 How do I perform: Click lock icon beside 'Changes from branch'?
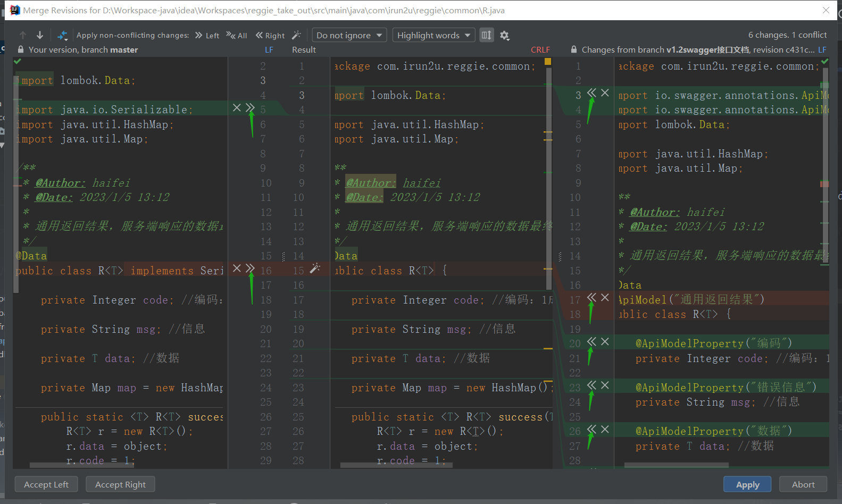(x=574, y=49)
